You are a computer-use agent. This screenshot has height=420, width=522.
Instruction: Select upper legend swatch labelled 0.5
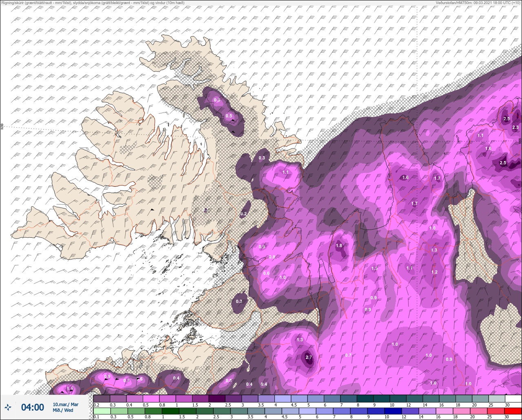[x=151, y=398]
